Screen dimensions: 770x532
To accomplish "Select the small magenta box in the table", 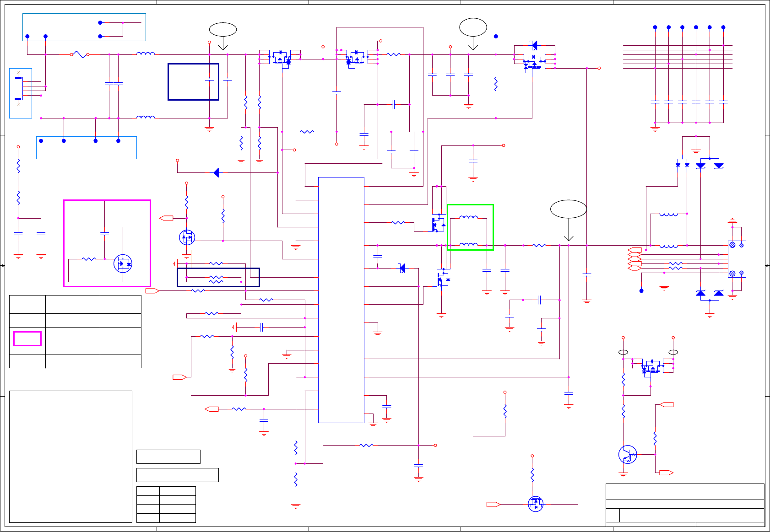I will (x=27, y=339).
